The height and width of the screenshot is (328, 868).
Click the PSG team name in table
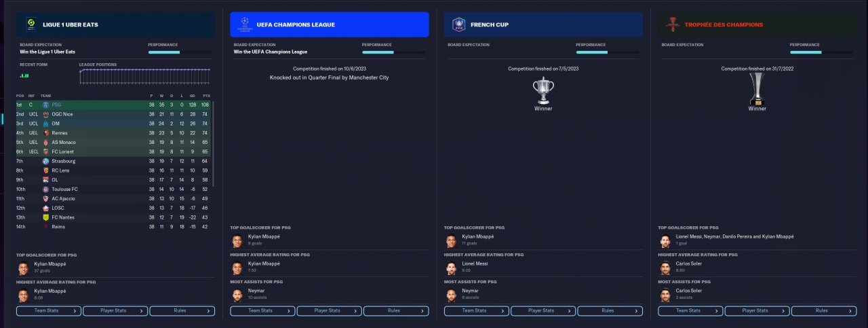click(x=56, y=105)
